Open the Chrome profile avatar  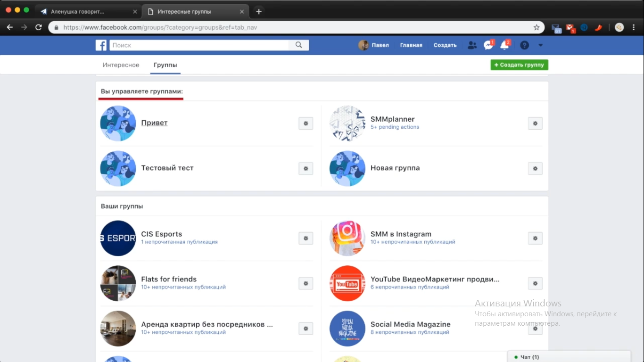point(619,27)
